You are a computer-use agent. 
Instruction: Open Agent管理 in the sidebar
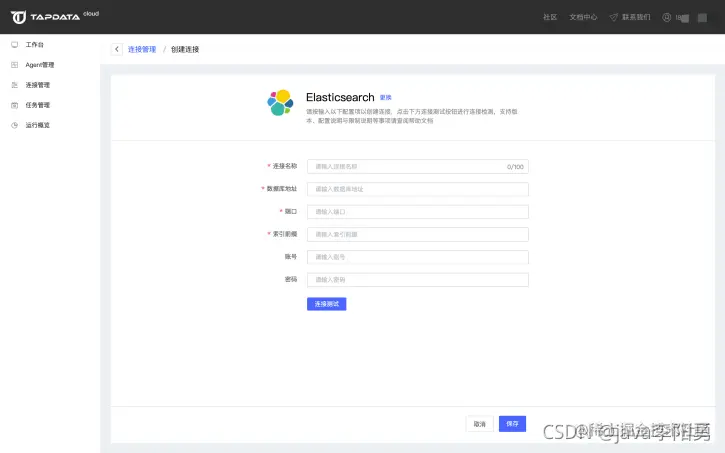tap(40, 65)
